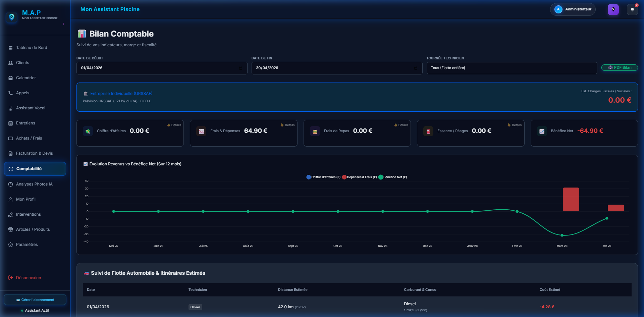The image size is (644, 317).
Task: Click the M.A.P logo icon
Action: [x=12, y=17]
